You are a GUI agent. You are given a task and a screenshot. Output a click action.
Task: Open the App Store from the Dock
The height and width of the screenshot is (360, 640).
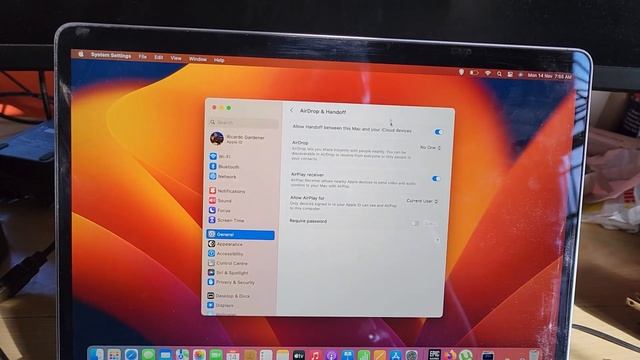click(x=396, y=356)
